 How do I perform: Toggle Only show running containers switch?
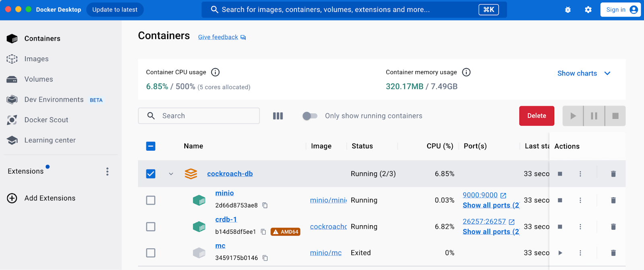pyautogui.click(x=310, y=116)
